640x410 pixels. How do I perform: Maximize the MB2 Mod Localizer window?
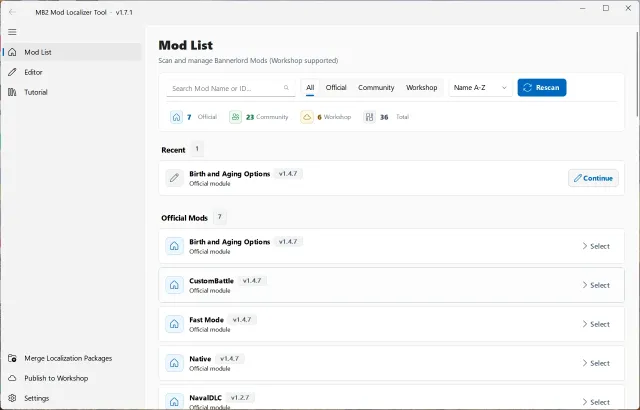[606, 9]
